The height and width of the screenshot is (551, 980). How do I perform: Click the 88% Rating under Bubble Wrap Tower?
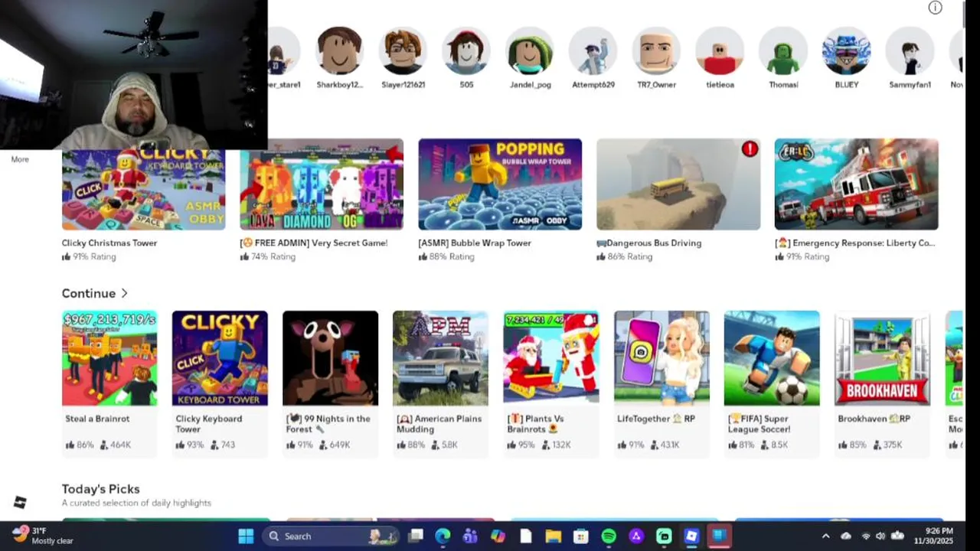pos(451,256)
